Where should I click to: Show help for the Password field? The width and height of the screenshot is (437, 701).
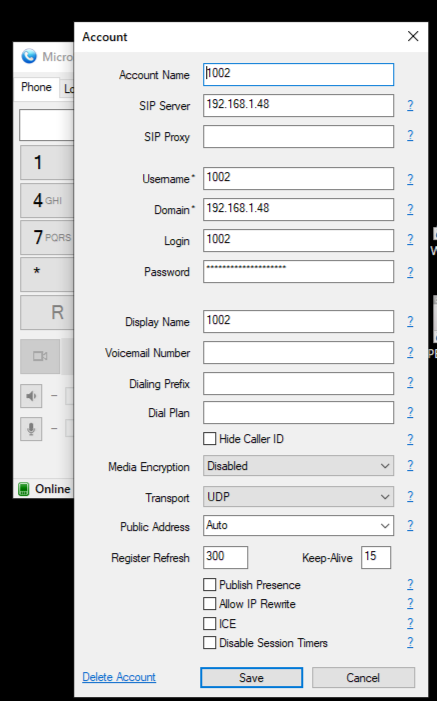[410, 272]
